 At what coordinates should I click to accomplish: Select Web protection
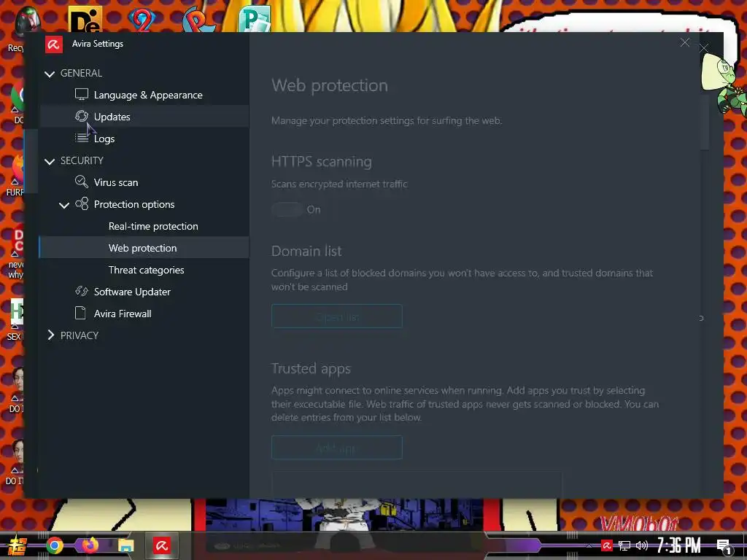(x=144, y=248)
